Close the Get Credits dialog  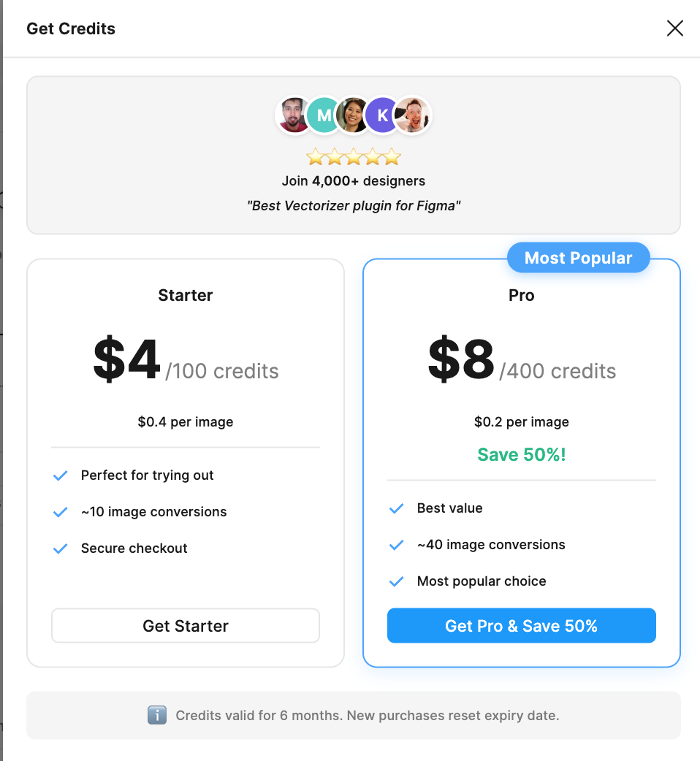click(x=674, y=28)
